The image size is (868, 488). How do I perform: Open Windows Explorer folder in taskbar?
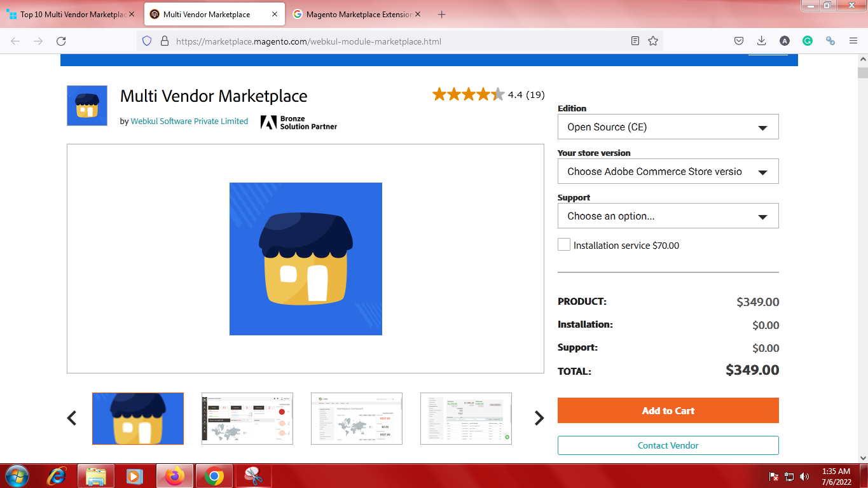point(96,476)
